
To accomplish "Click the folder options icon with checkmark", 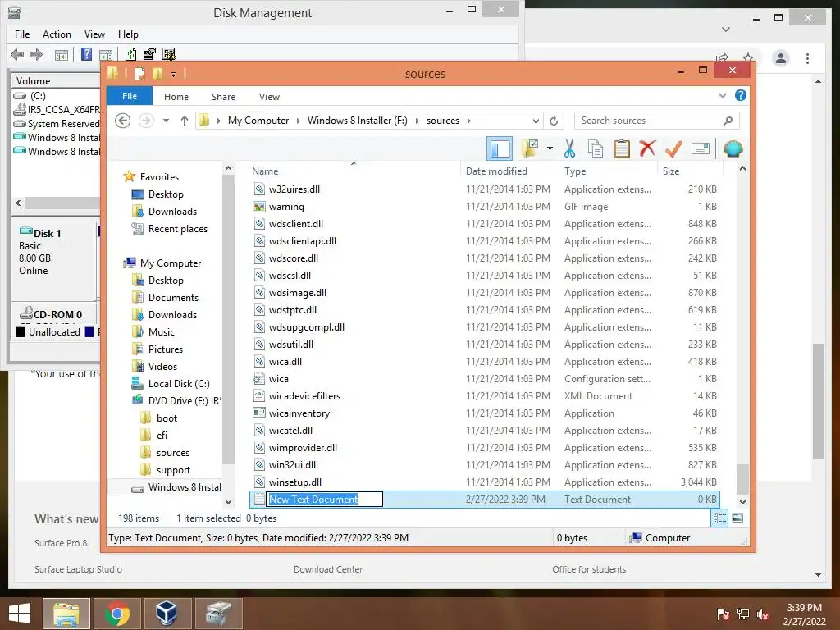I will click(530, 148).
